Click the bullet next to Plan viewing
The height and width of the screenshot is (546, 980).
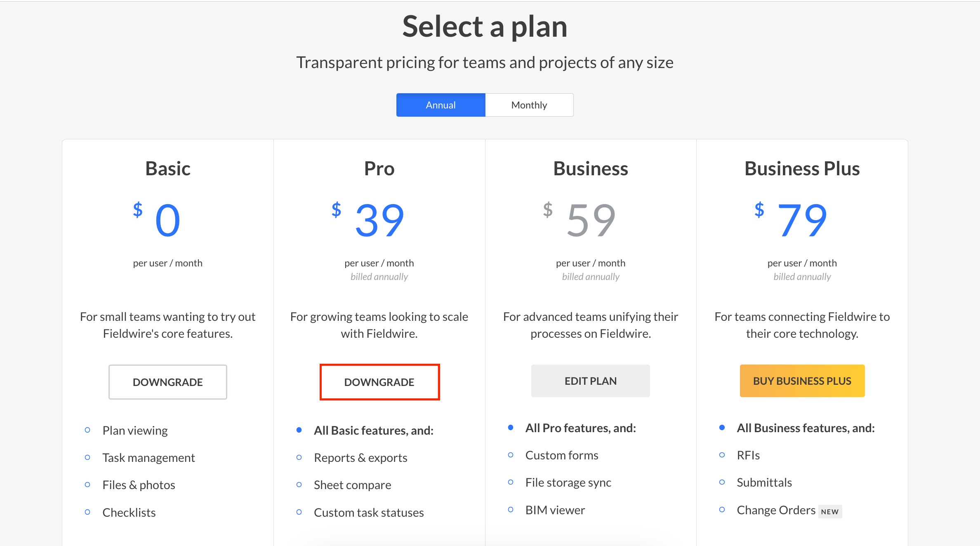tap(87, 430)
